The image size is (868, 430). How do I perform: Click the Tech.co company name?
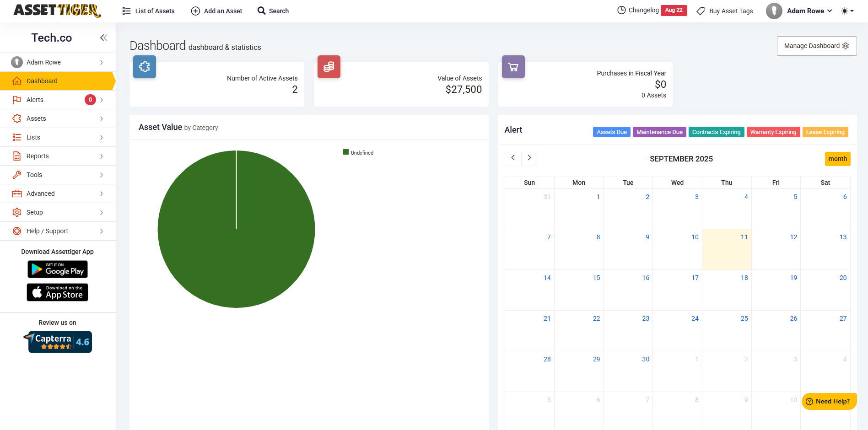(52, 38)
